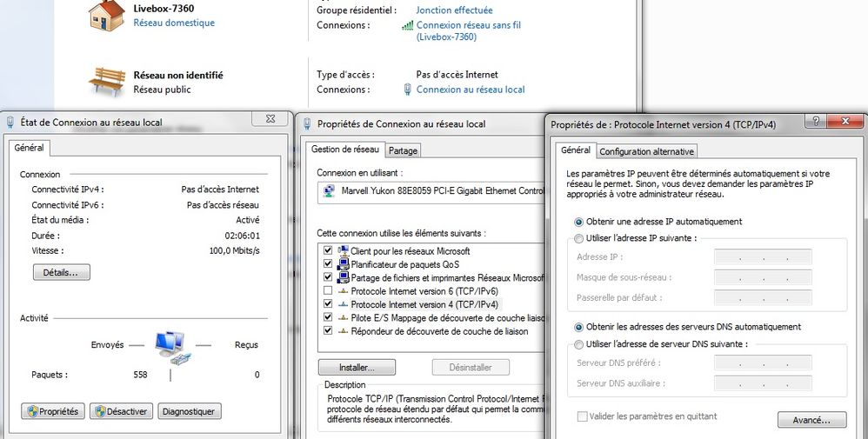
Task: Open the Réseau domestique link
Action: pos(174,23)
